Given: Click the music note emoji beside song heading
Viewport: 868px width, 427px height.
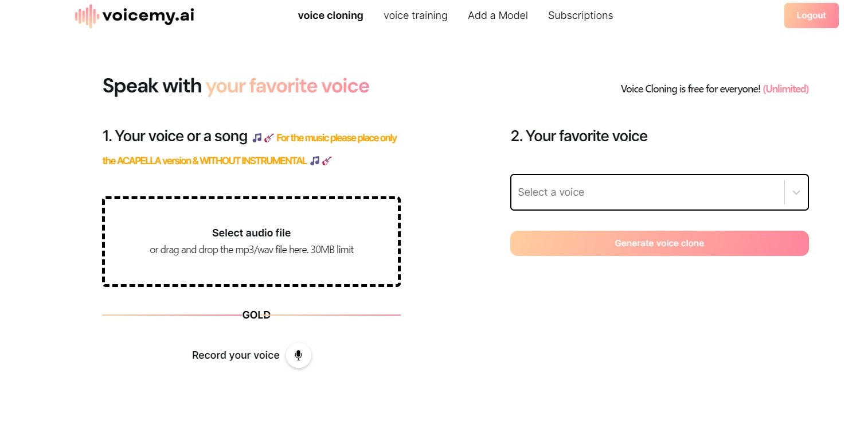Looking at the screenshot, I should click(x=257, y=138).
